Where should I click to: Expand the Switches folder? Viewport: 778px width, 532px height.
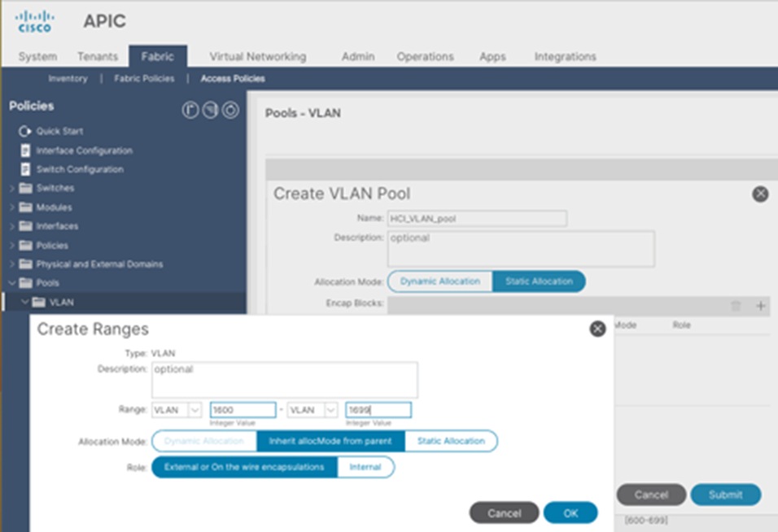coord(12,189)
